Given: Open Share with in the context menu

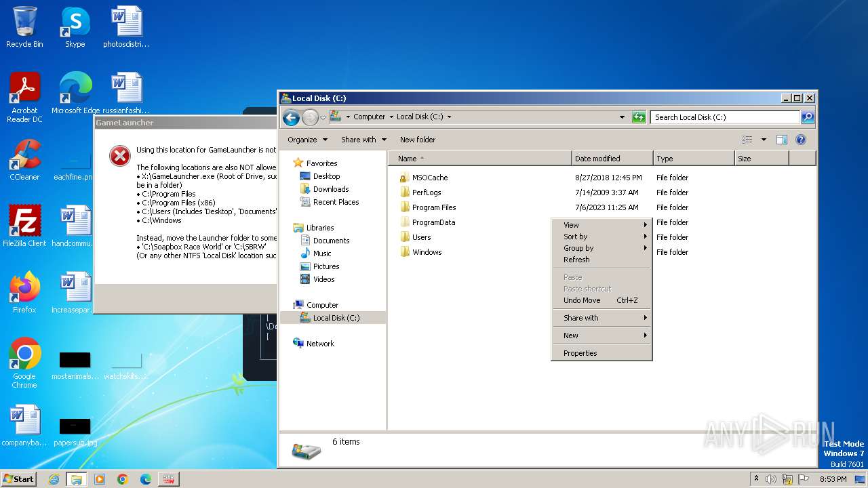Looking at the screenshot, I should 601,318.
